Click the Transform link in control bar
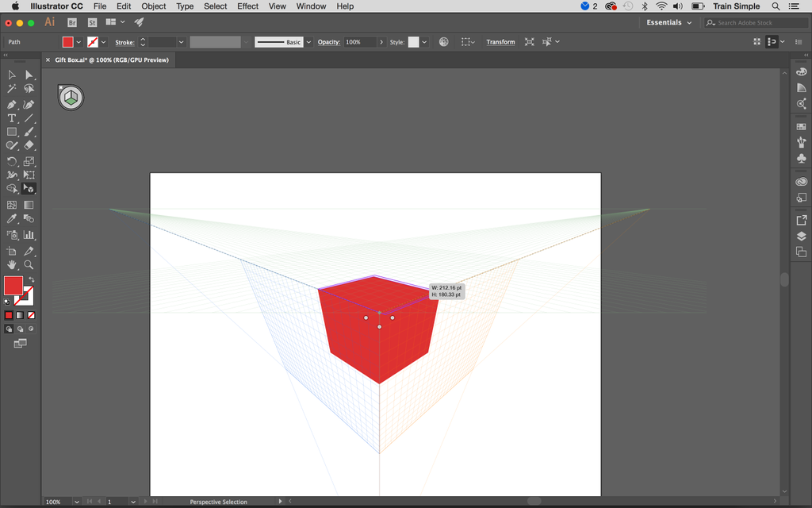This screenshot has width=812, height=508. (x=500, y=41)
